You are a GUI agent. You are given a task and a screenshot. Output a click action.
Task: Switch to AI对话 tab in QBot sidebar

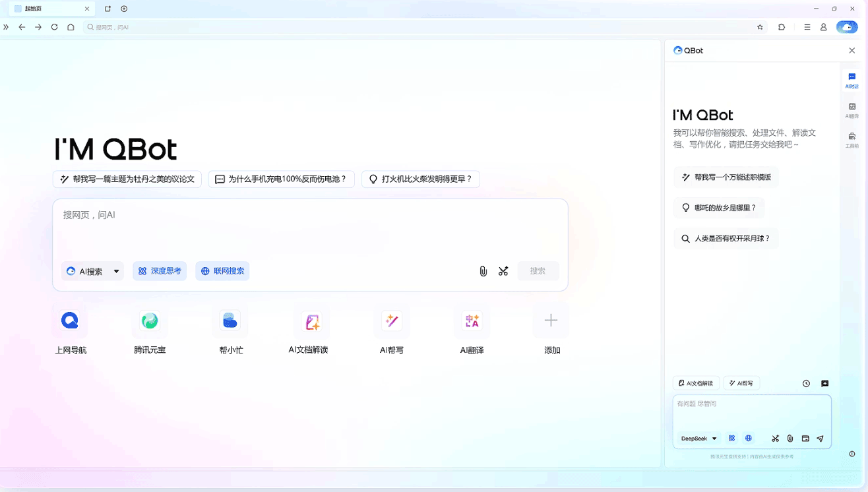(x=852, y=80)
